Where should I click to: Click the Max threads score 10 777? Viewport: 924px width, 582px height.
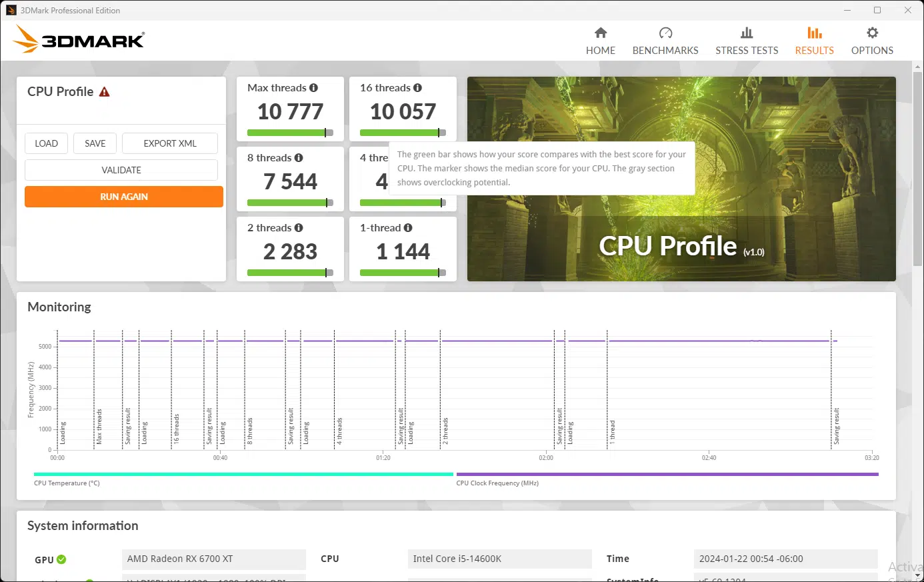click(x=290, y=111)
